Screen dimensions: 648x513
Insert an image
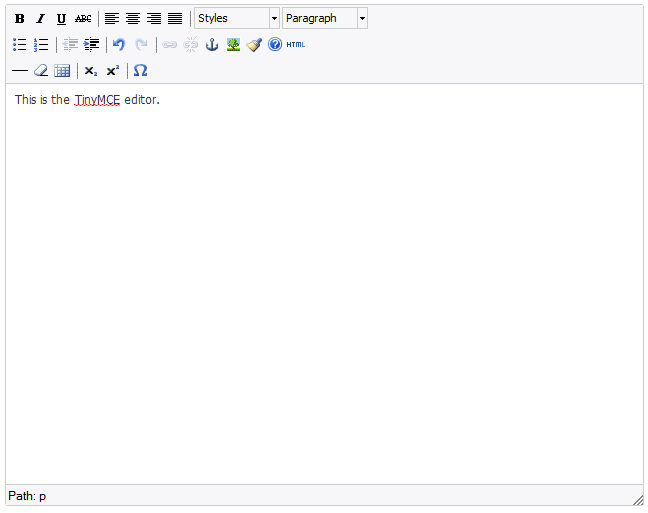(x=233, y=45)
